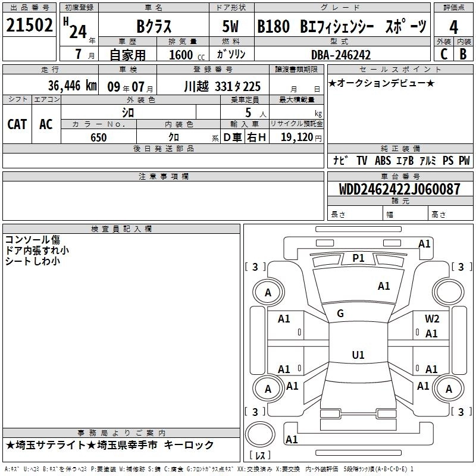
Task: Click エアB in genuine equipment
Action: [405, 160]
